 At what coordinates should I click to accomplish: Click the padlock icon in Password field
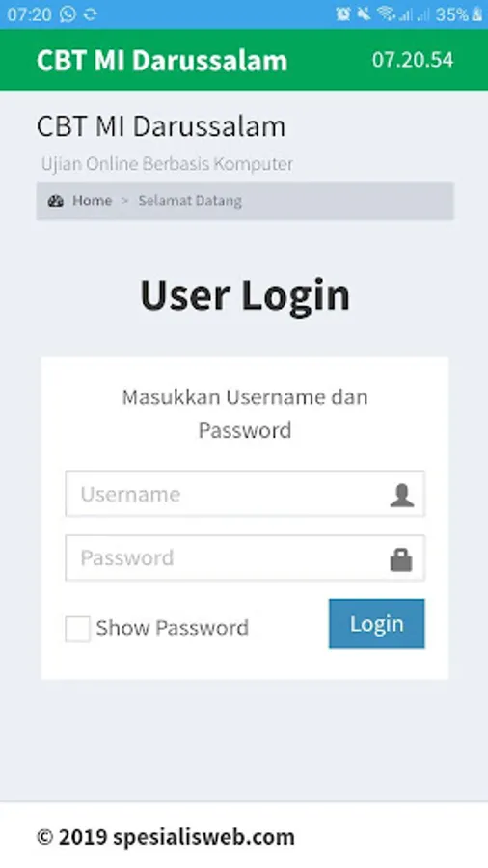point(401,559)
